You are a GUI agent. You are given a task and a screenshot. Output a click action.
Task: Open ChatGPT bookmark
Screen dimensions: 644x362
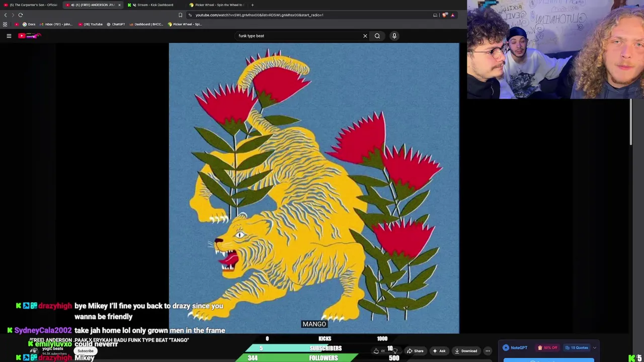coord(116,24)
